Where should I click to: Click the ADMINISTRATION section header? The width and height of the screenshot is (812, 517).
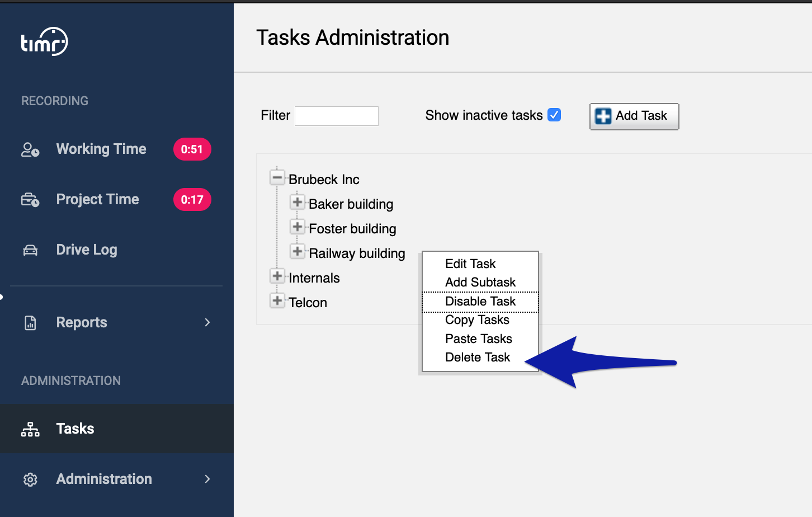click(71, 380)
